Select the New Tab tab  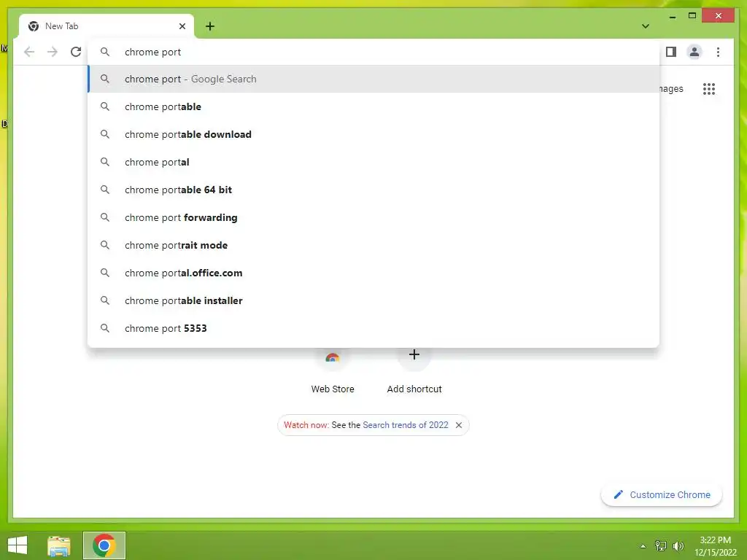click(107, 26)
